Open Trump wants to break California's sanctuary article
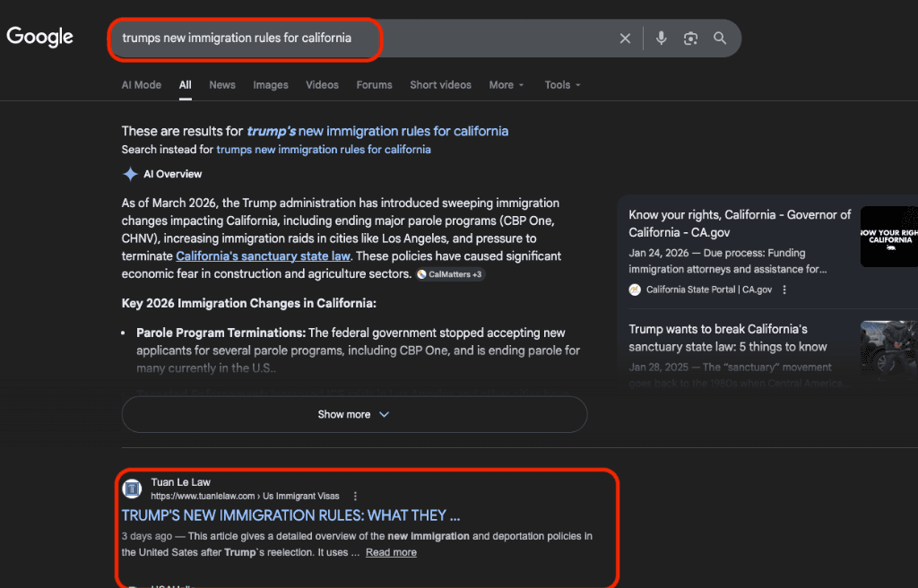This screenshot has height=588, width=918. tap(728, 338)
